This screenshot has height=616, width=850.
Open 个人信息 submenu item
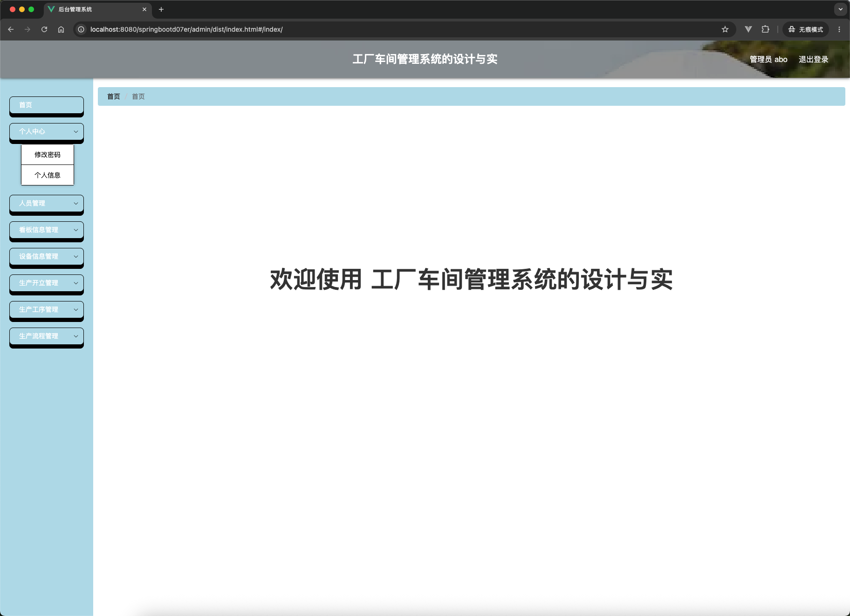(48, 175)
